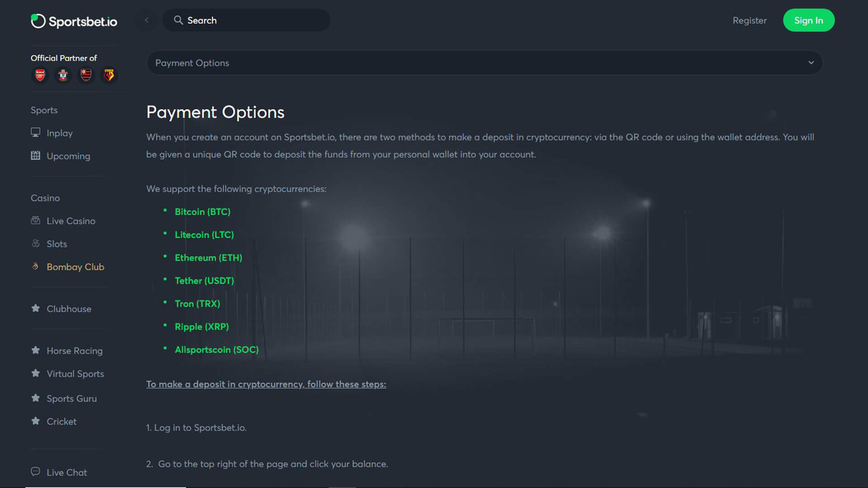Viewport: 868px width, 488px height.
Task: Click the Inplay monitor icon
Action: 35,132
